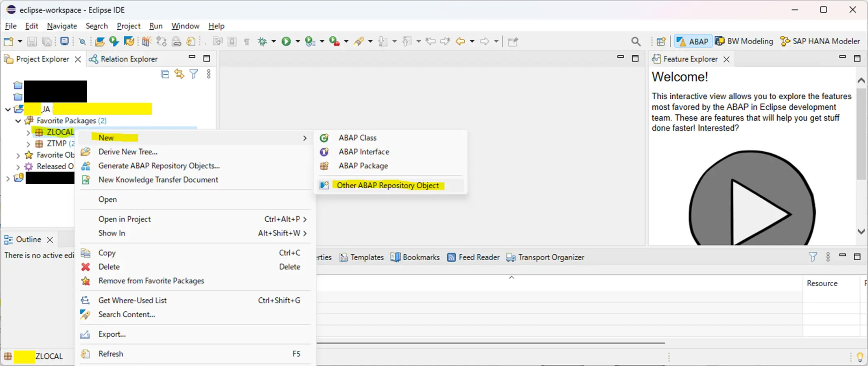The height and width of the screenshot is (366, 868).
Task: Choose ABAP Package from New submenu
Action: (390, 166)
